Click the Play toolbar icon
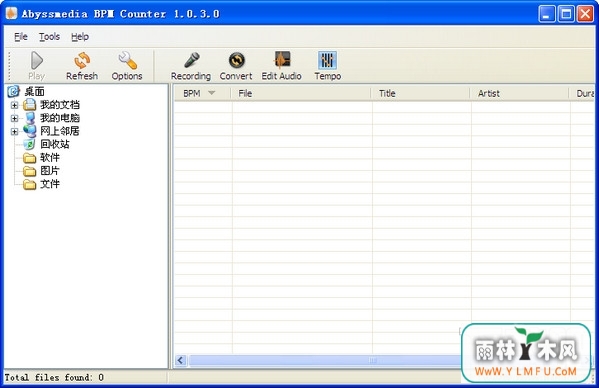The height and width of the screenshot is (388, 599). pyautogui.click(x=37, y=66)
